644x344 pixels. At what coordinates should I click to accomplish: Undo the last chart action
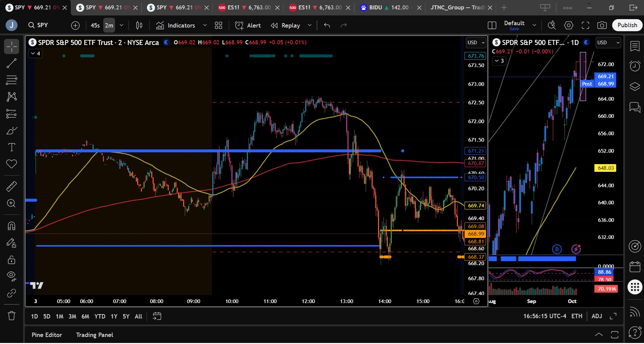[327, 25]
